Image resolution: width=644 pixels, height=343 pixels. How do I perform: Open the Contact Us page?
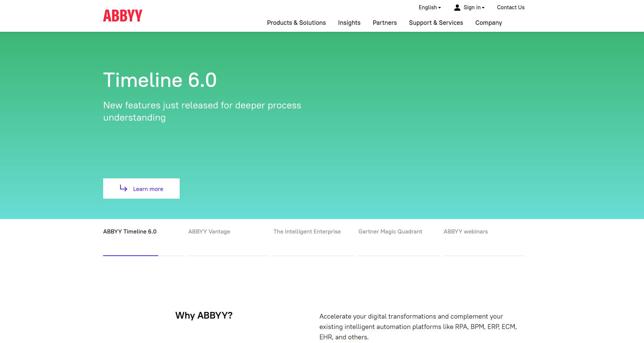coord(511,7)
